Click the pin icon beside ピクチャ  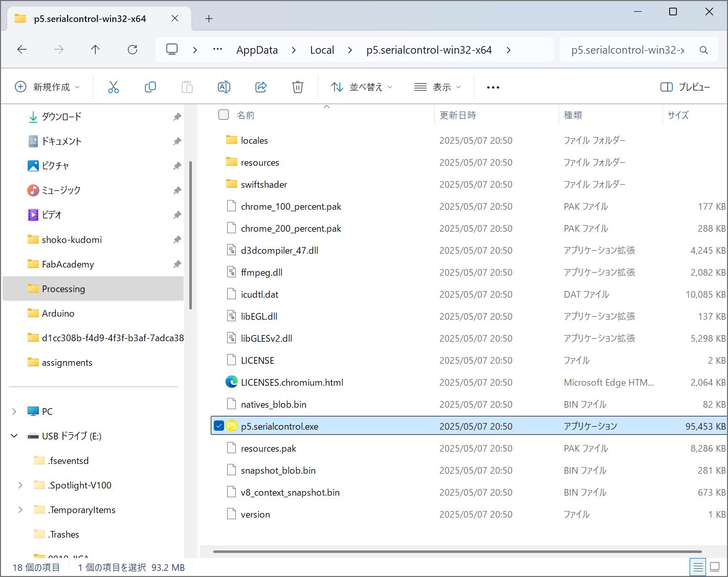click(x=177, y=166)
